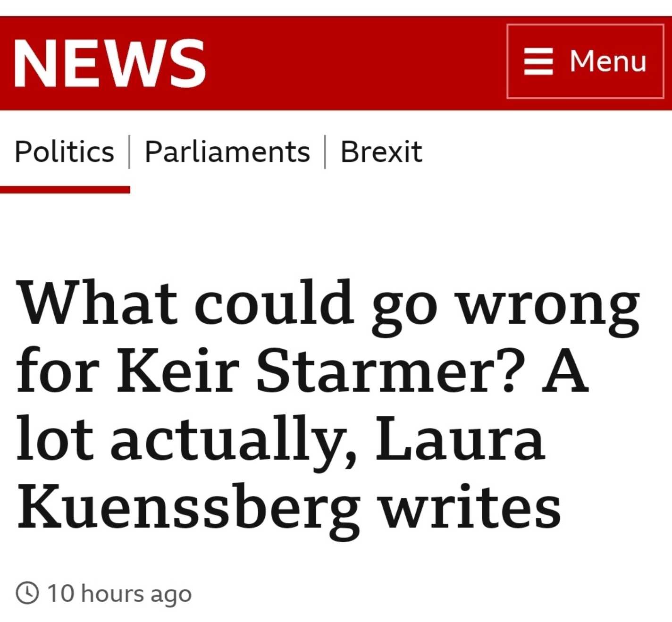Screen dimensions: 672x622
Task: Select the active Politics tab
Action: click(64, 151)
